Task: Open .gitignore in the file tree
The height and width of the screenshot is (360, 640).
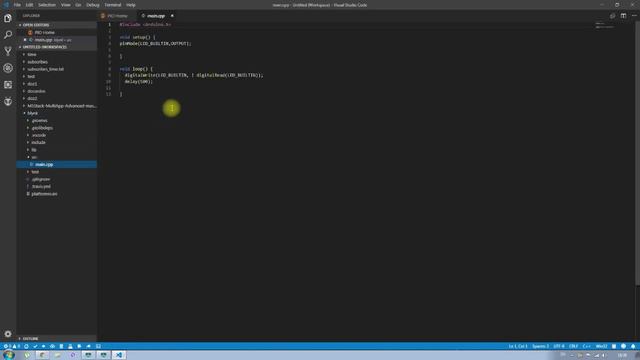Action: 41,179
